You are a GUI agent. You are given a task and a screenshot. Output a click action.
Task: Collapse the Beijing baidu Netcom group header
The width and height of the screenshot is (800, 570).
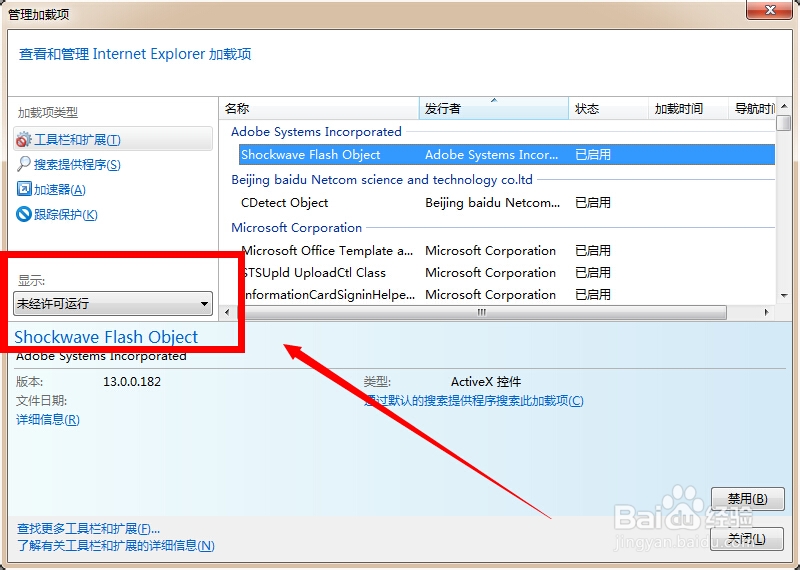pos(382,180)
